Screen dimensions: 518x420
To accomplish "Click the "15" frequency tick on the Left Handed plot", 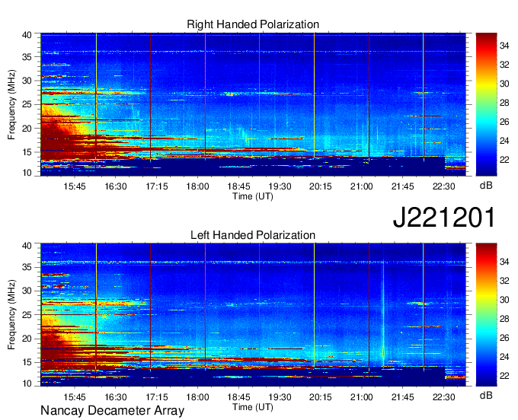I will 27,363.
